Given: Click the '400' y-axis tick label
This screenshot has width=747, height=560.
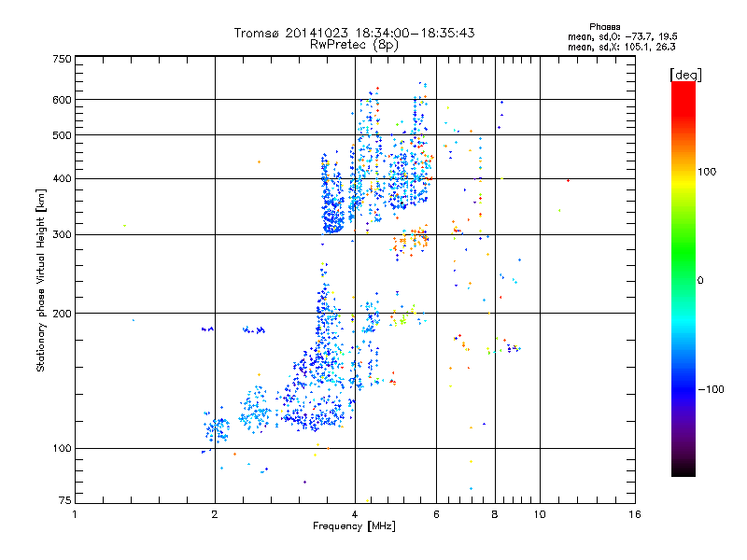Looking at the screenshot, I should (x=62, y=179).
